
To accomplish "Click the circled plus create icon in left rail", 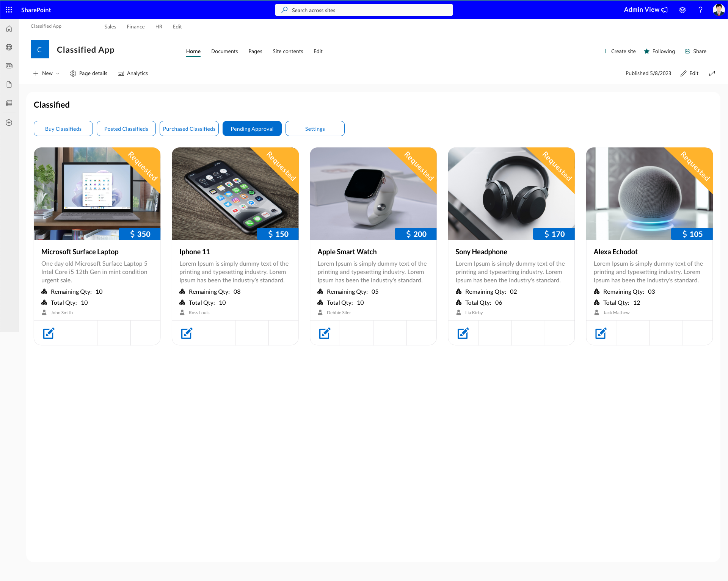I will pyautogui.click(x=9, y=123).
